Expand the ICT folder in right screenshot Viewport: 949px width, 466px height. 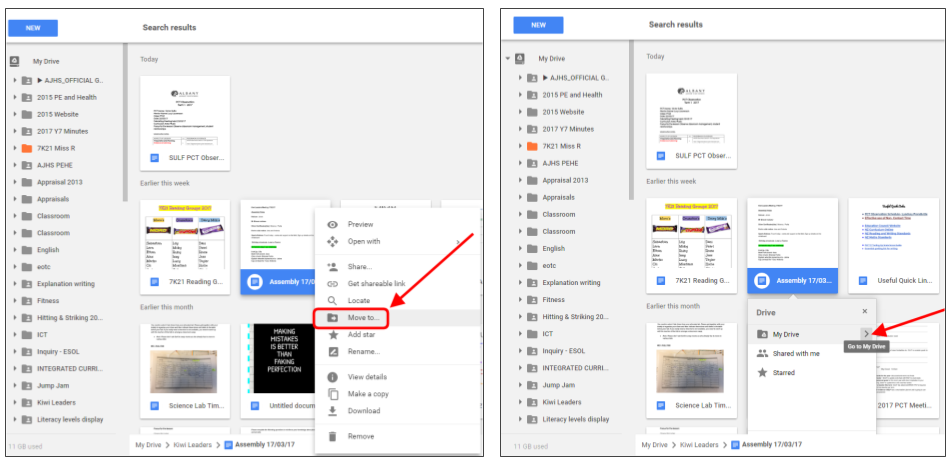[x=520, y=333]
